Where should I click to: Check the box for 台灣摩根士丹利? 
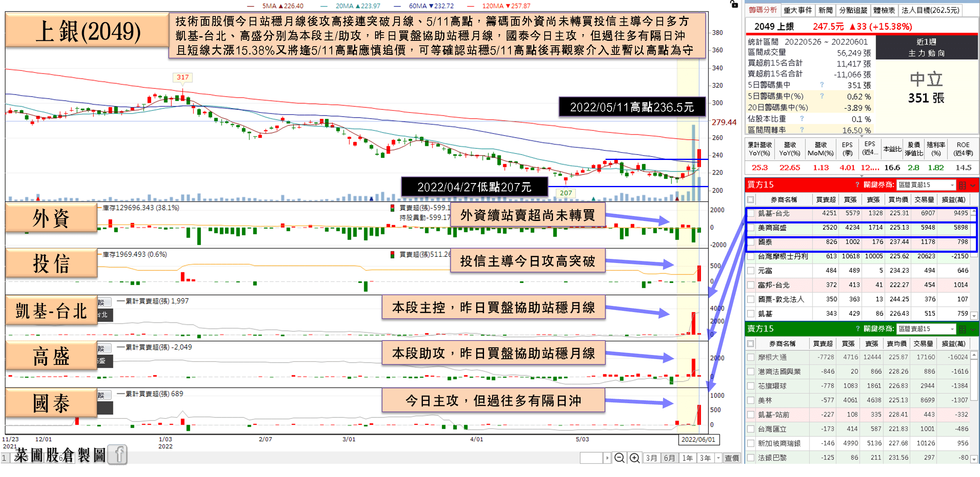[751, 256]
